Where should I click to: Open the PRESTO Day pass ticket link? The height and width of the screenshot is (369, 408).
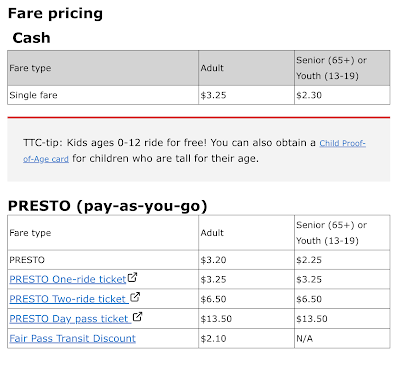tap(70, 319)
